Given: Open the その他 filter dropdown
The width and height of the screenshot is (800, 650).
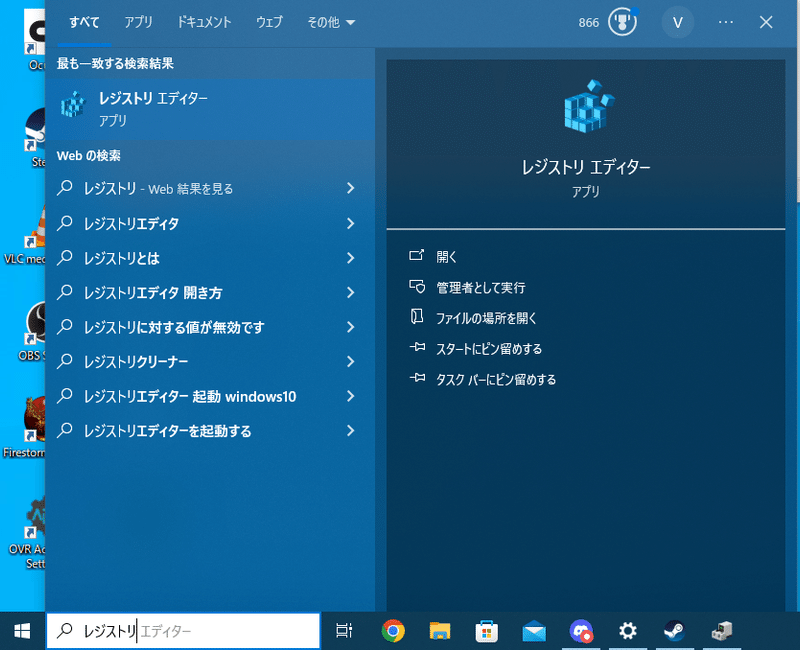Looking at the screenshot, I should pyautogui.click(x=330, y=22).
